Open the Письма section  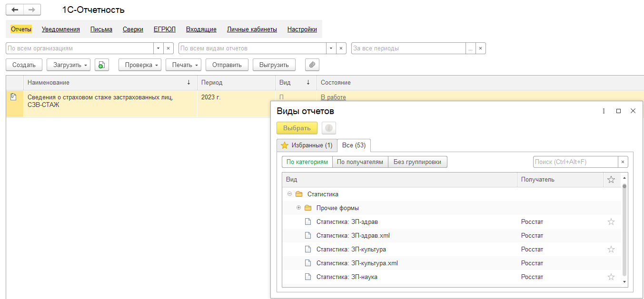click(101, 29)
